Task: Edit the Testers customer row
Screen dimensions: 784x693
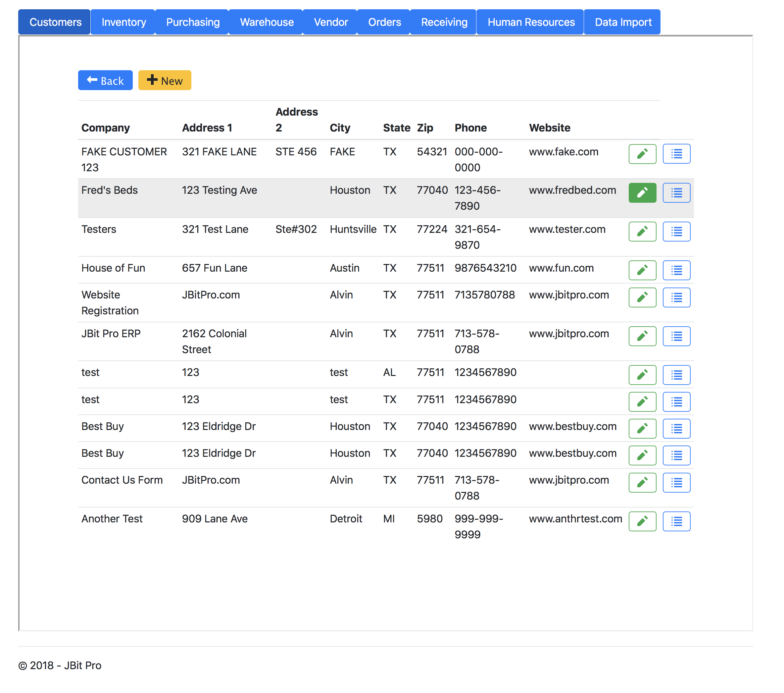Action: [643, 231]
